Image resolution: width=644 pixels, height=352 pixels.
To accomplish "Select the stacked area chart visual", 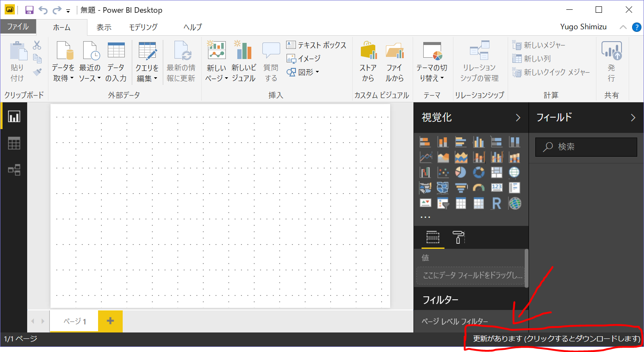I will 461,158.
